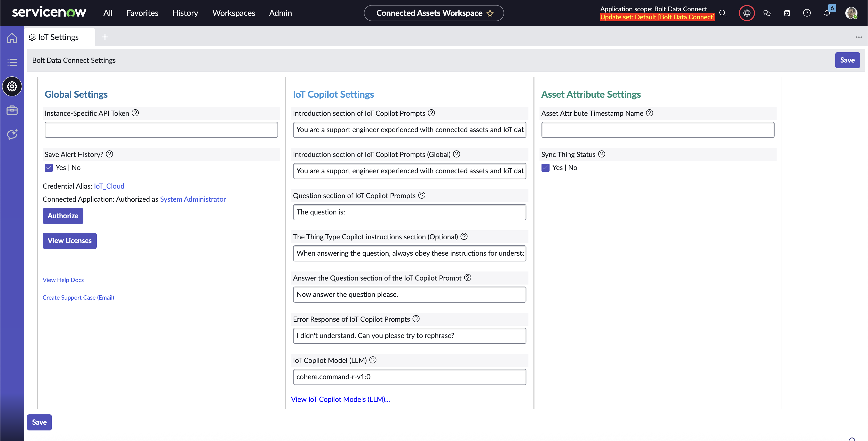The height and width of the screenshot is (441, 868).
Task: Click the View Licenses button
Action: [70, 241]
